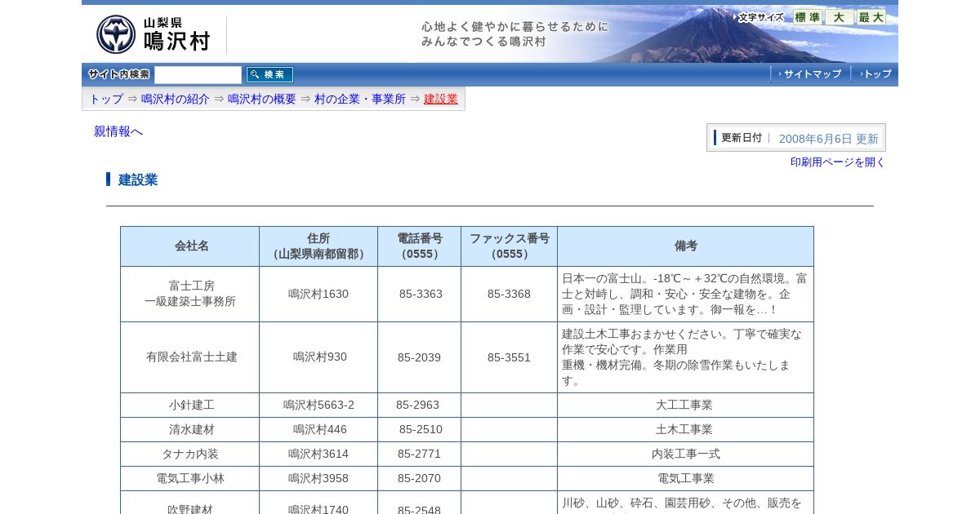Click address 鳴沢村3958
This screenshot has height=514, width=980.
click(x=318, y=479)
